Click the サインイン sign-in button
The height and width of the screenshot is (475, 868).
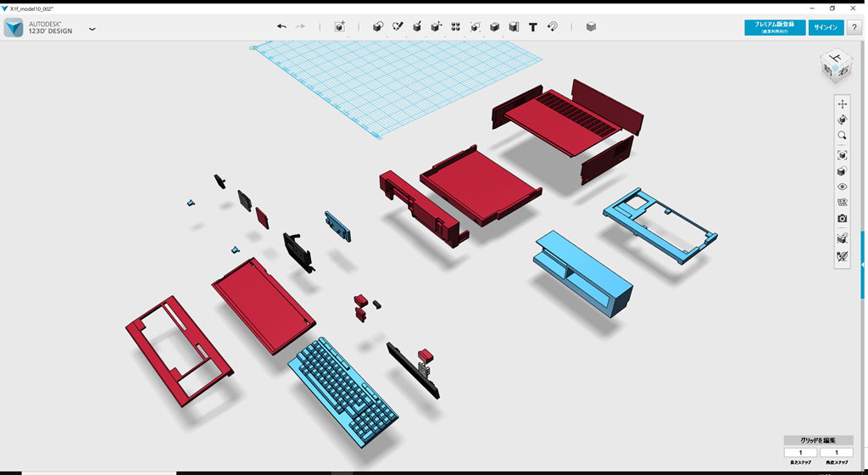pos(826,28)
